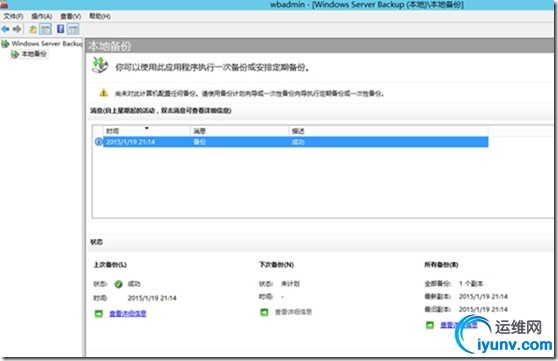This screenshot has height=361, width=558.
Task: Click the 1 个副本 value
Action: click(471, 284)
